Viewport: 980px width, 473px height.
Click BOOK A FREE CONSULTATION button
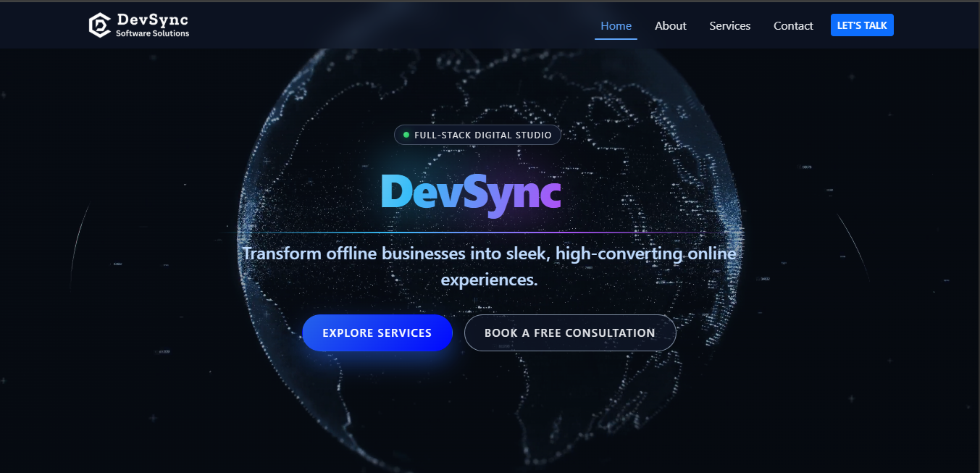[570, 333]
